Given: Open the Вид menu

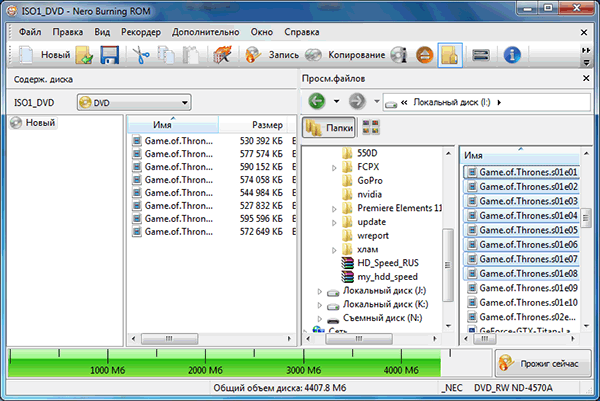Looking at the screenshot, I should click(102, 32).
